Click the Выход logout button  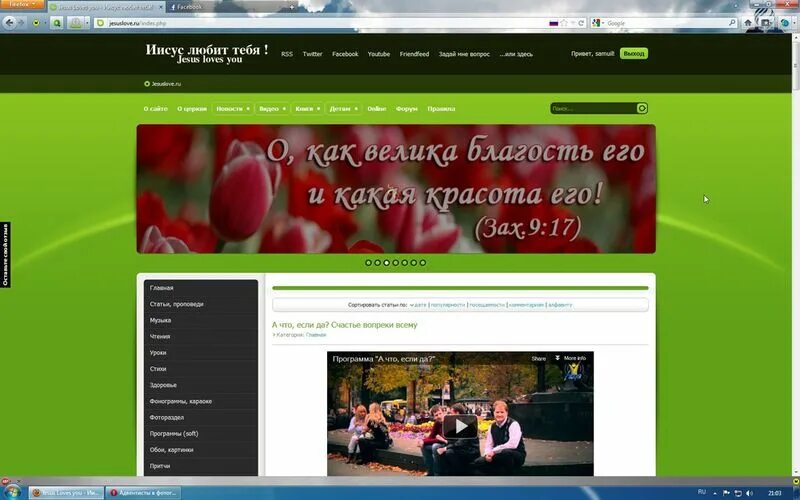point(634,54)
